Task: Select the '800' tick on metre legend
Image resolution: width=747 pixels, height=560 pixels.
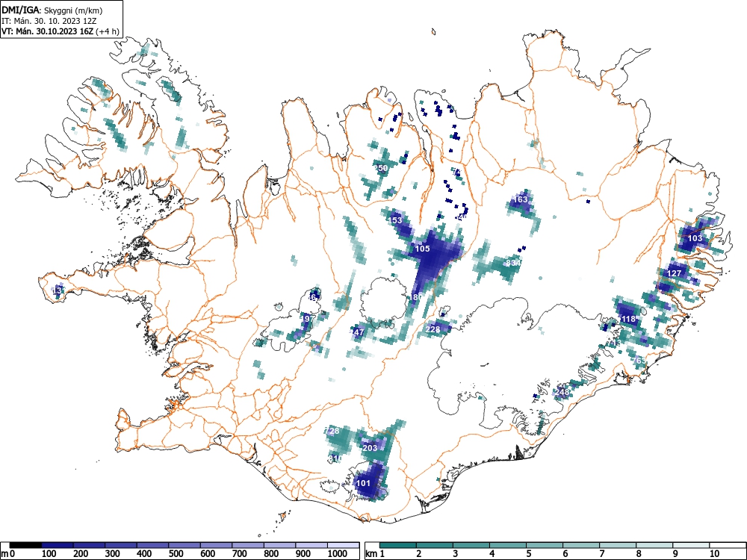Action: pyautogui.click(x=272, y=554)
